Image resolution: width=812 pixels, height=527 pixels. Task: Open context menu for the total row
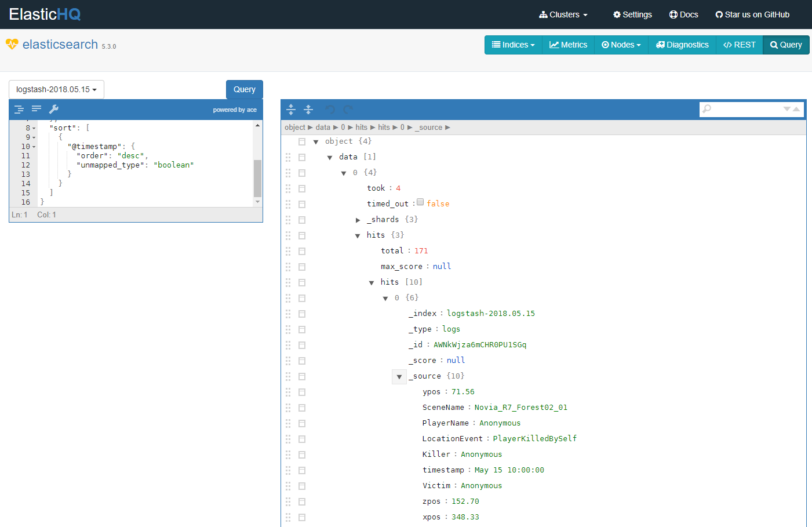pyautogui.click(x=302, y=251)
